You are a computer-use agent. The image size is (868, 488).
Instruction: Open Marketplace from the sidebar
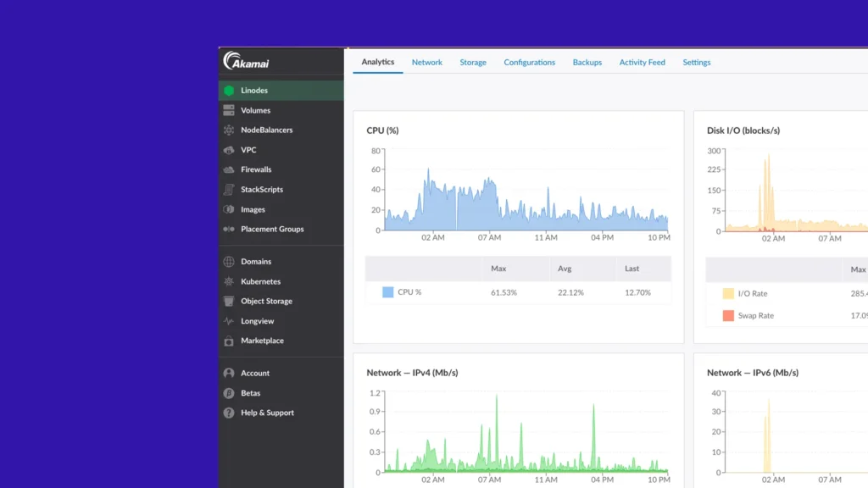(262, 341)
